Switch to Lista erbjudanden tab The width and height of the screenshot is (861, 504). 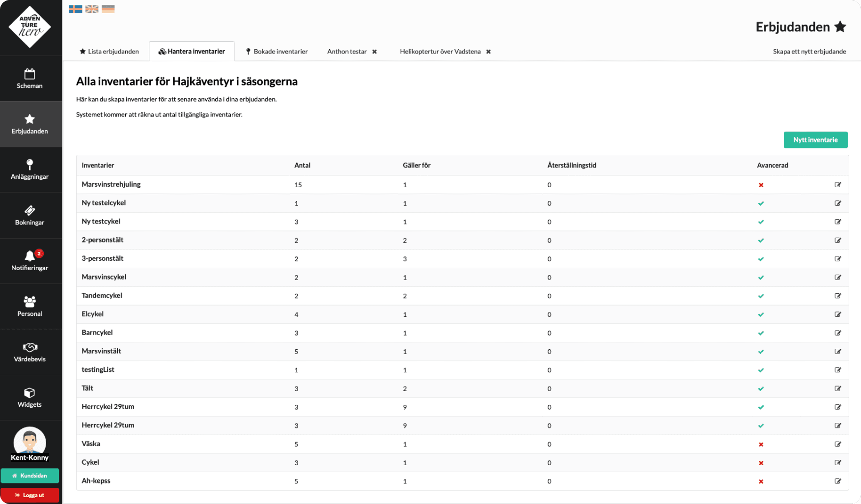click(109, 52)
